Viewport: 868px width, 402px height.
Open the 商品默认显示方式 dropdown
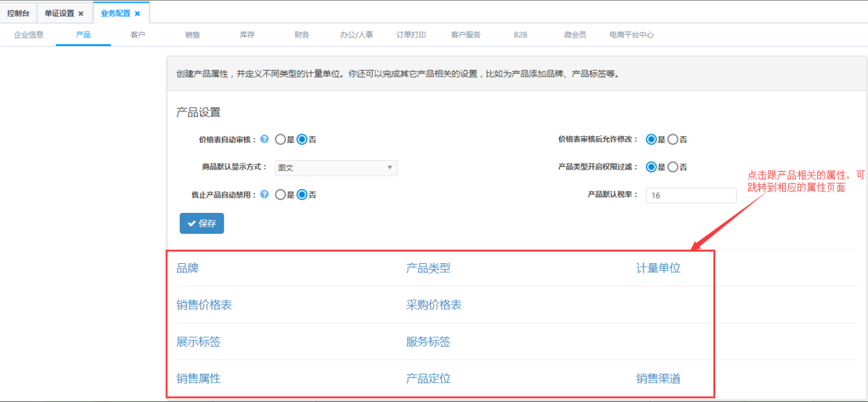tap(336, 168)
